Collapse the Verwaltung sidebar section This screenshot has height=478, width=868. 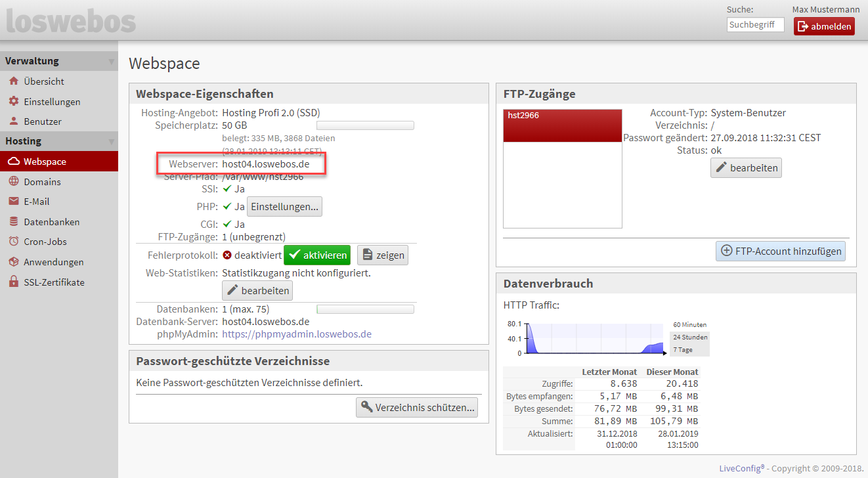coord(111,62)
